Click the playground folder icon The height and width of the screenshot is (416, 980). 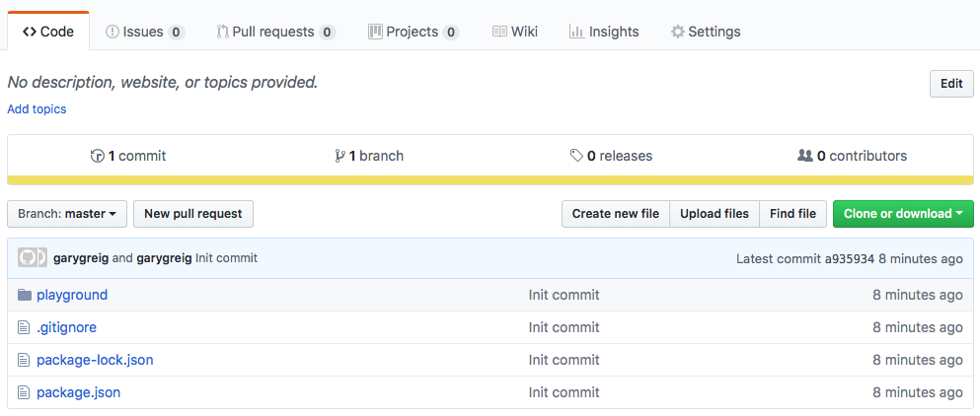click(25, 295)
